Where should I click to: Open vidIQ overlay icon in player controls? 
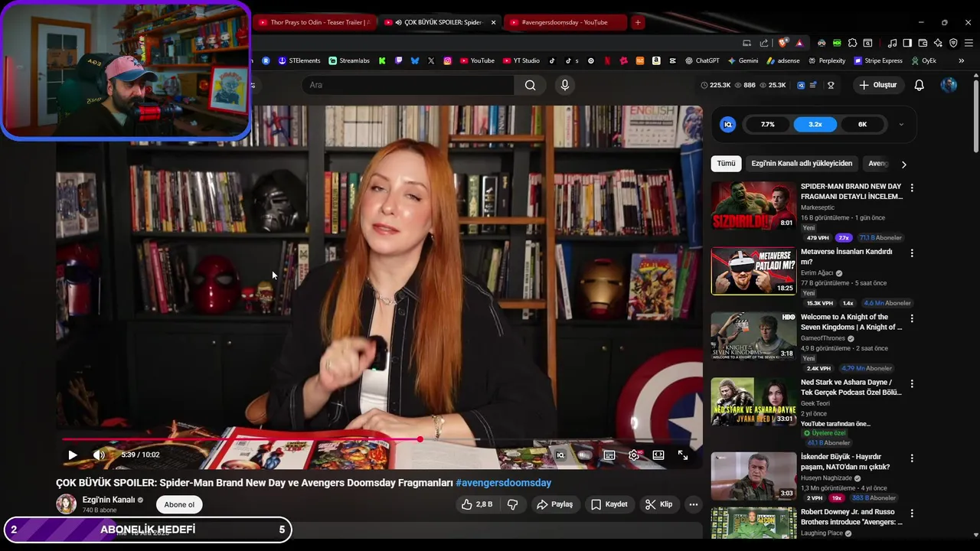click(x=560, y=455)
